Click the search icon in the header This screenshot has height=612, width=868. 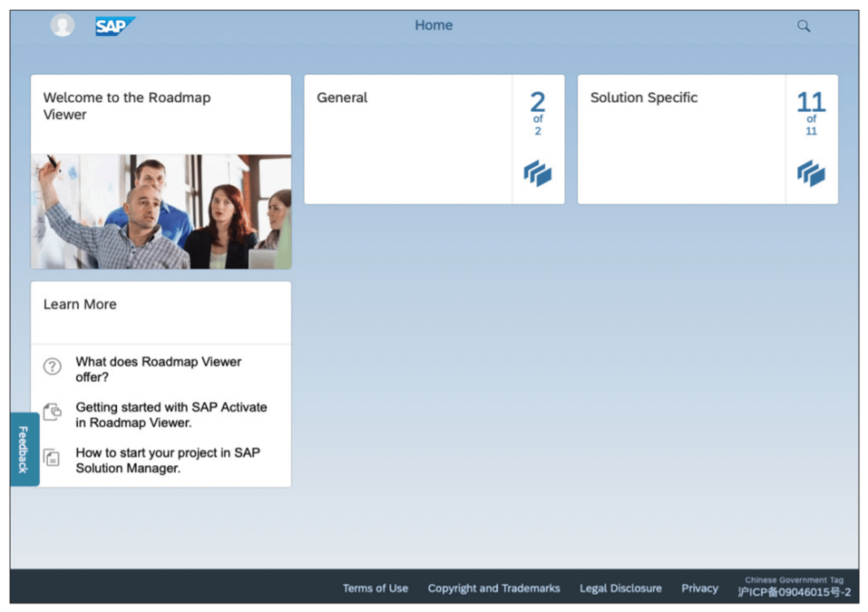click(803, 25)
